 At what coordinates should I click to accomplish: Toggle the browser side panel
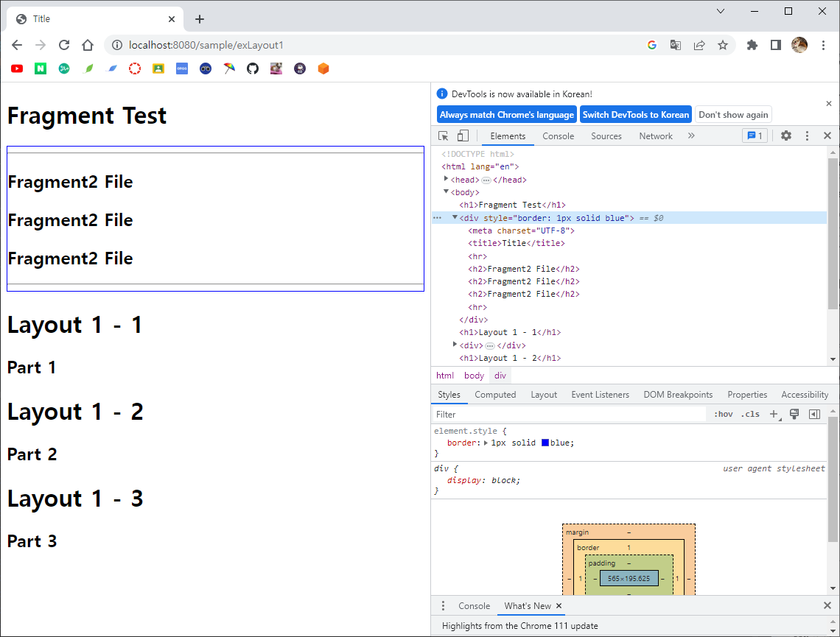coord(776,45)
